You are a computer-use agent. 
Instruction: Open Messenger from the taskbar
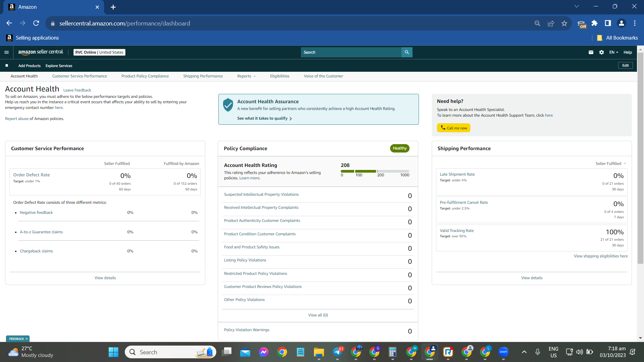point(264,352)
